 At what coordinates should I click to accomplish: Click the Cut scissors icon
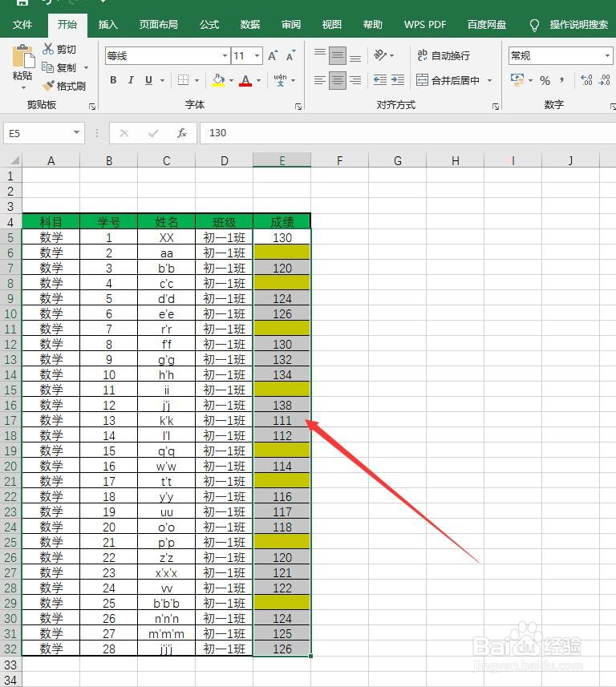click(48, 49)
